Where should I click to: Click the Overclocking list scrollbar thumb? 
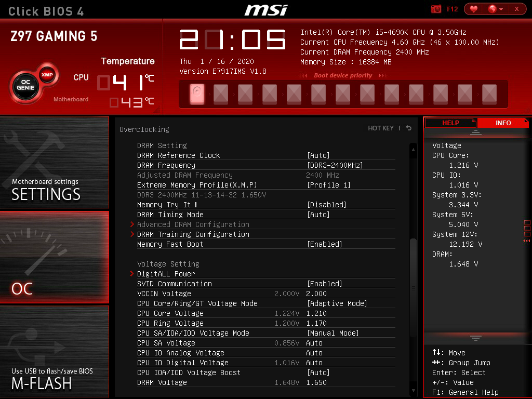413,288
